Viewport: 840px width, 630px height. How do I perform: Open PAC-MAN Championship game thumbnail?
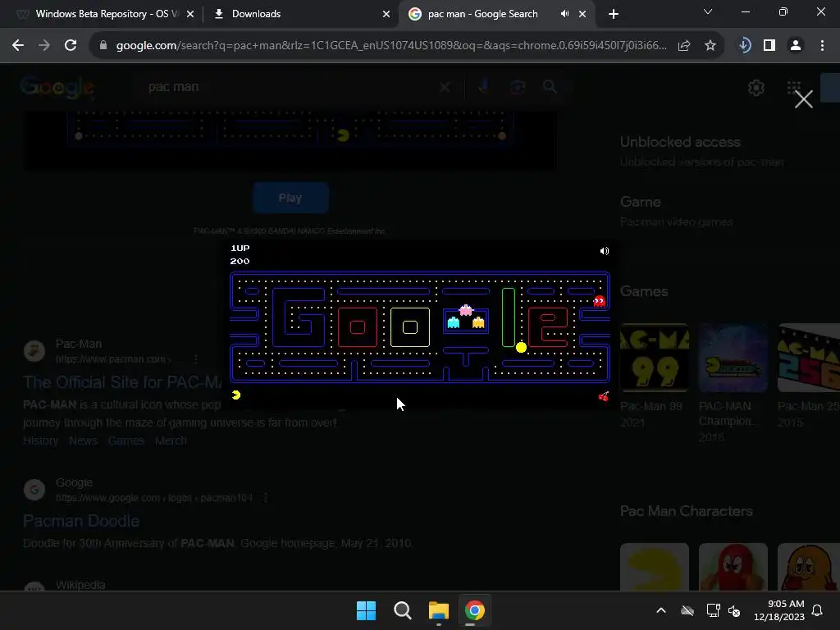pos(733,358)
